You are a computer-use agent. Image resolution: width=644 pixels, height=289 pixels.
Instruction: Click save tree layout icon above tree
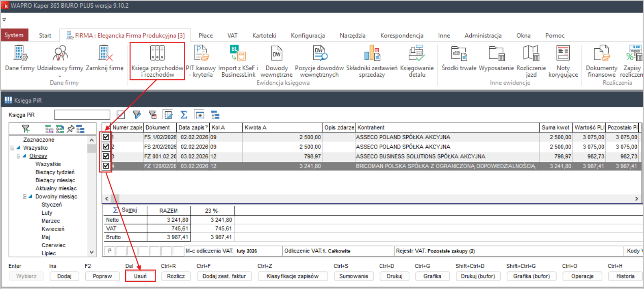pos(49,129)
